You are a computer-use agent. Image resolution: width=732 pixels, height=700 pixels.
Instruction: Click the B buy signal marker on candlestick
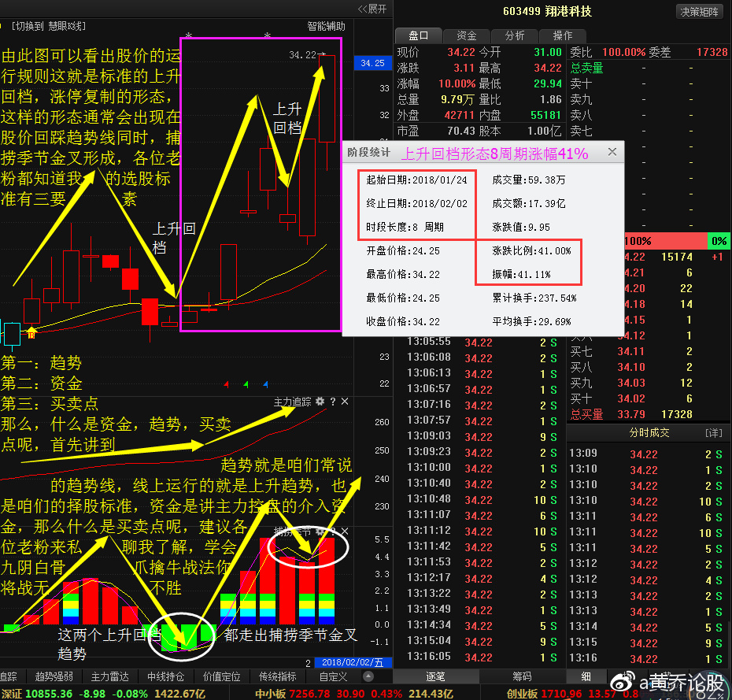tap(31, 335)
